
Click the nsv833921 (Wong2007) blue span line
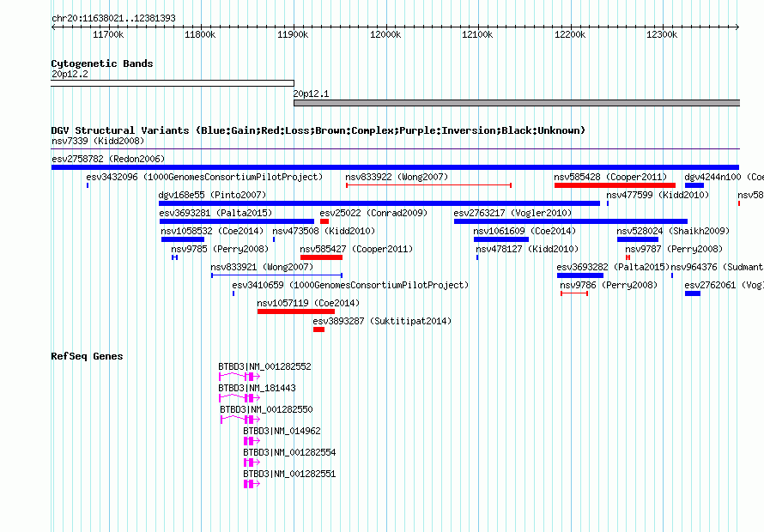tap(276, 275)
